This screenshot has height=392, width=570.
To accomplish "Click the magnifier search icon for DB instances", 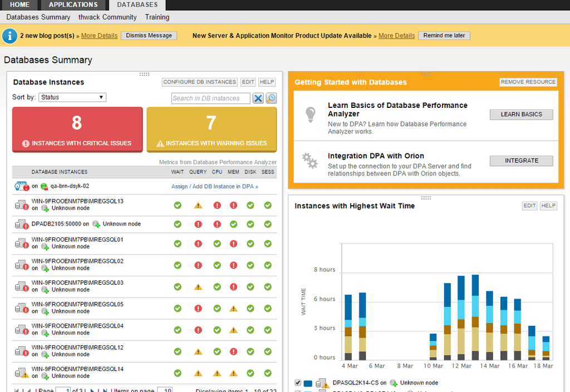I will click(271, 98).
